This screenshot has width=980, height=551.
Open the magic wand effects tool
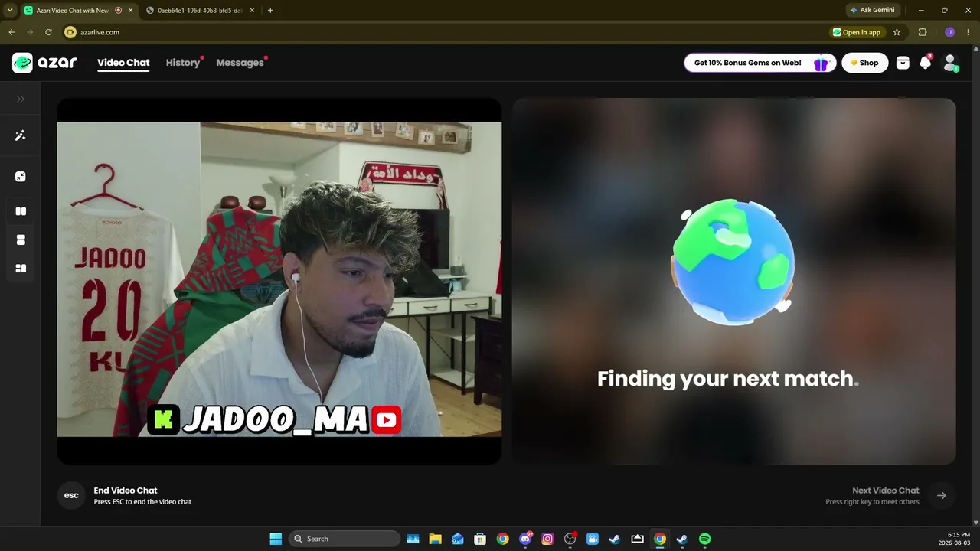tap(21, 135)
